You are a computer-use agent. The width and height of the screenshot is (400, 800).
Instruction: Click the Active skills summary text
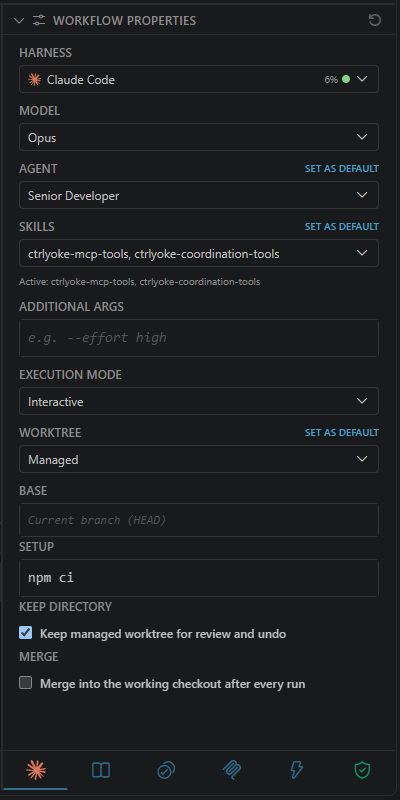(x=140, y=282)
